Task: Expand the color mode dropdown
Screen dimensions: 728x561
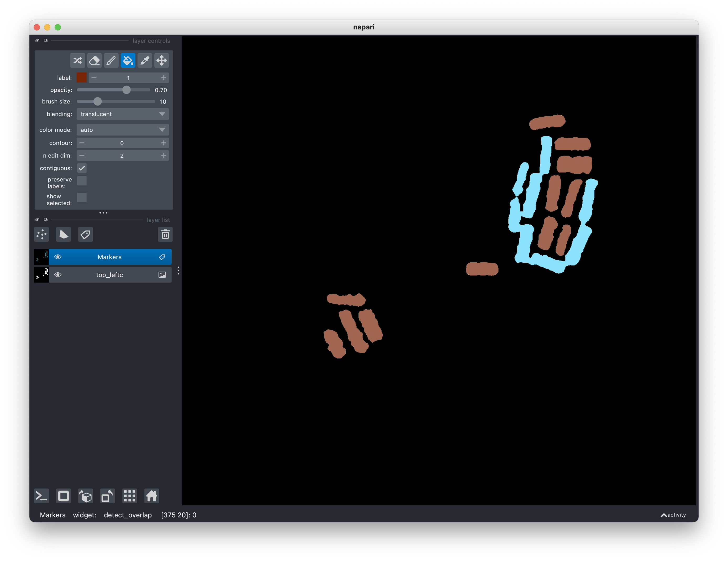Action: 123,130
